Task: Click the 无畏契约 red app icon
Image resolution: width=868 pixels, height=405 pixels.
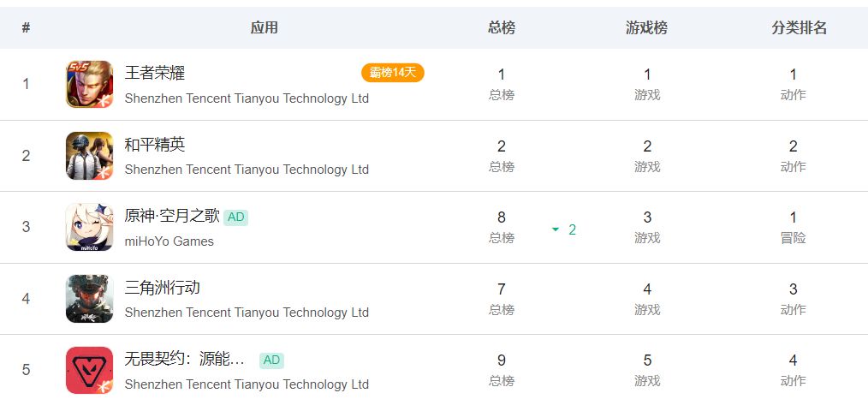Action: pos(89,370)
